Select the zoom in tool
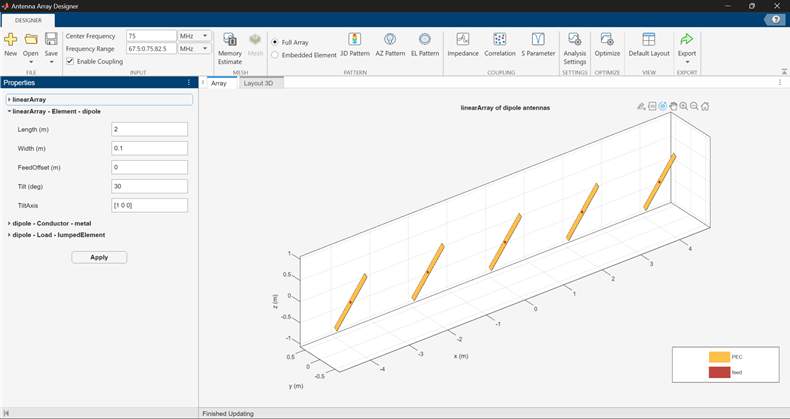This screenshot has height=419, width=790. (x=684, y=106)
